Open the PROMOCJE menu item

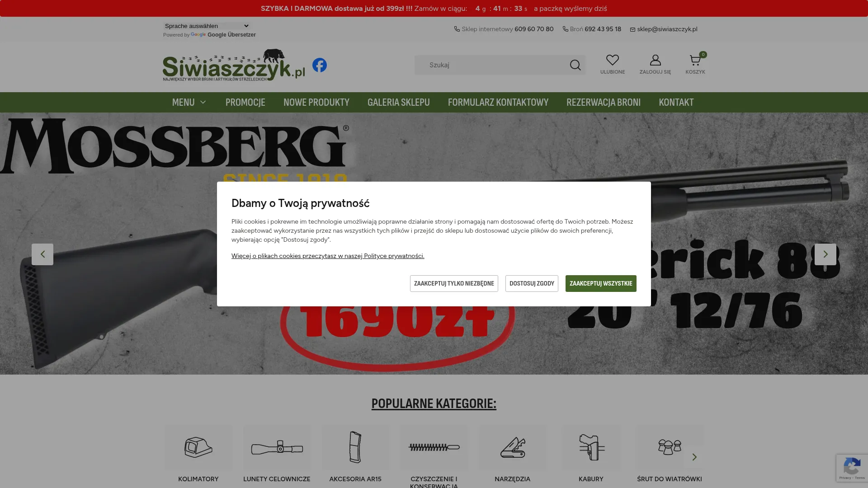(x=245, y=102)
